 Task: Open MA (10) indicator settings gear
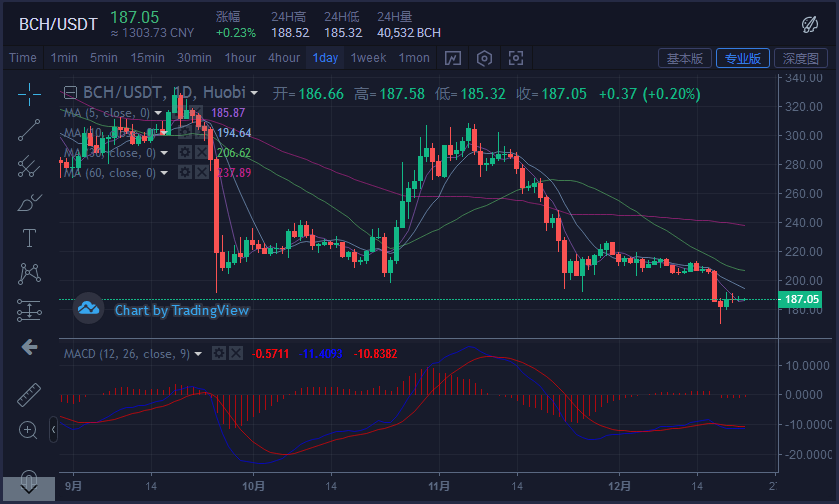click(x=185, y=132)
